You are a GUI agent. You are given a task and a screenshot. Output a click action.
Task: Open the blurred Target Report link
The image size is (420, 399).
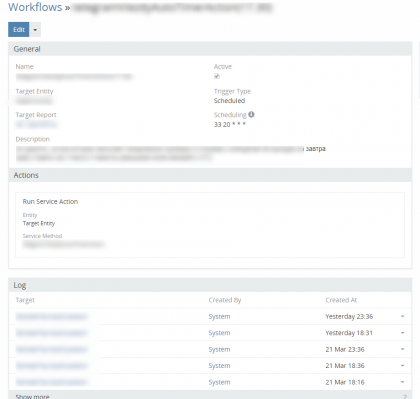(36, 124)
